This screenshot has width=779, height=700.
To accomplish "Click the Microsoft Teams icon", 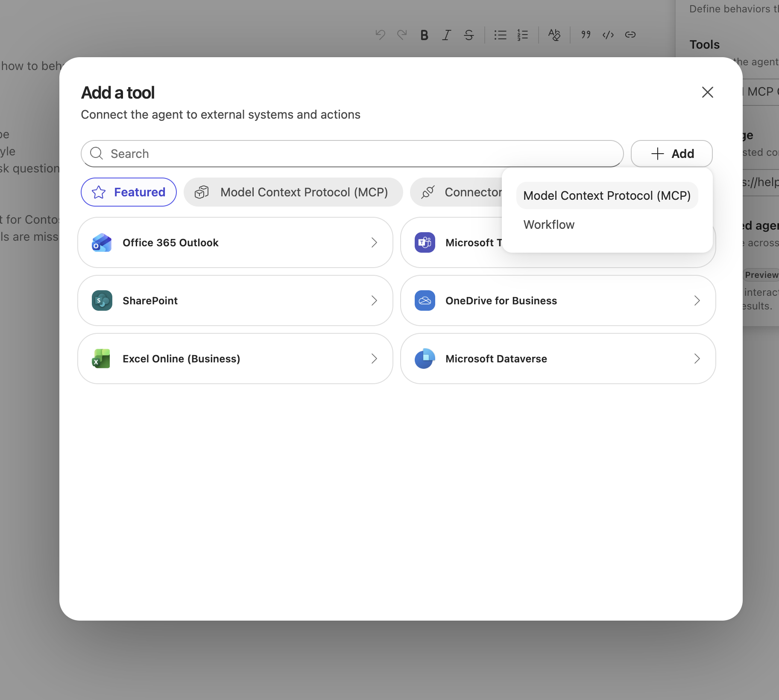I will (x=425, y=242).
